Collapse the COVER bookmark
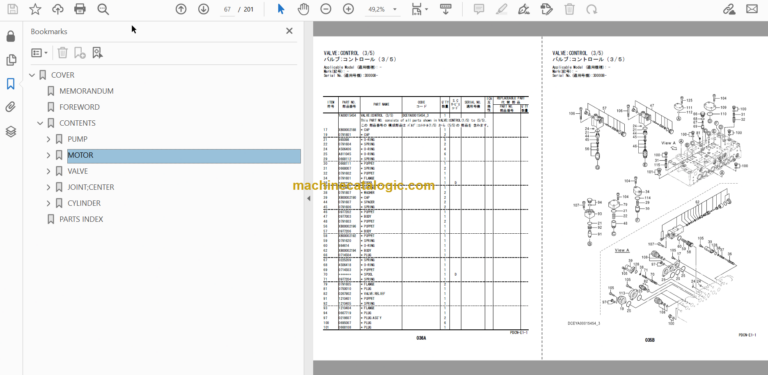This screenshot has height=375, width=768. (x=32, y=75)
